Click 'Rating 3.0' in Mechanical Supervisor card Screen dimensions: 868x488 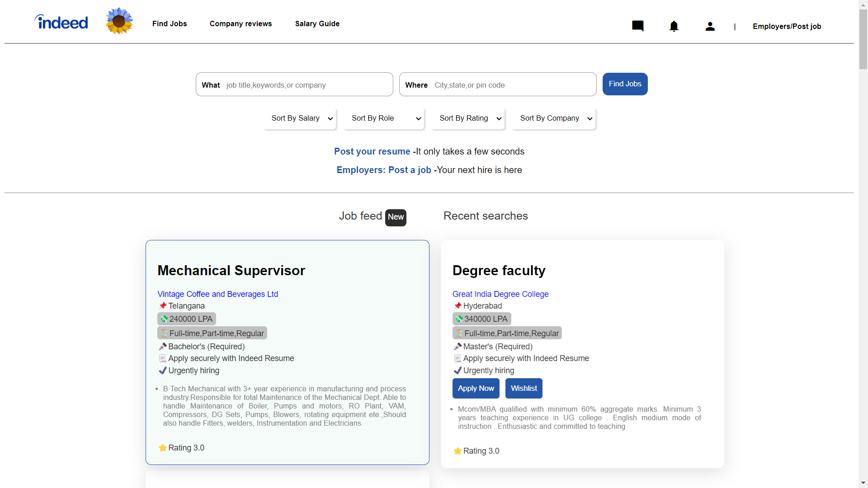(x=186, y=448)
